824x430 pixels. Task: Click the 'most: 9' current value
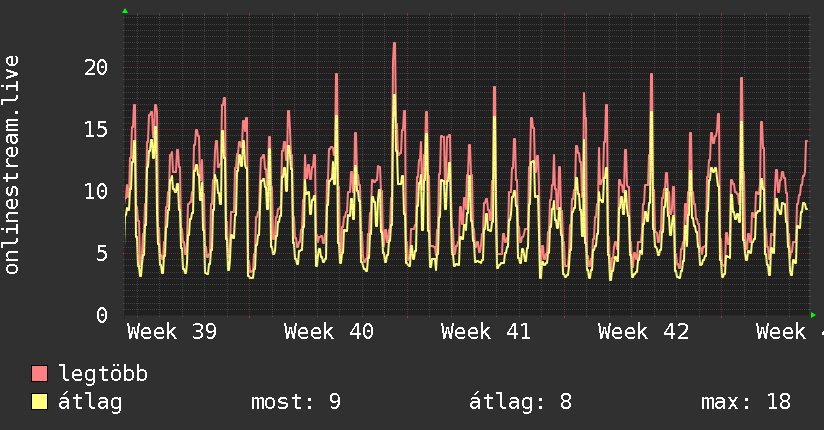click(x=296, y=402)
